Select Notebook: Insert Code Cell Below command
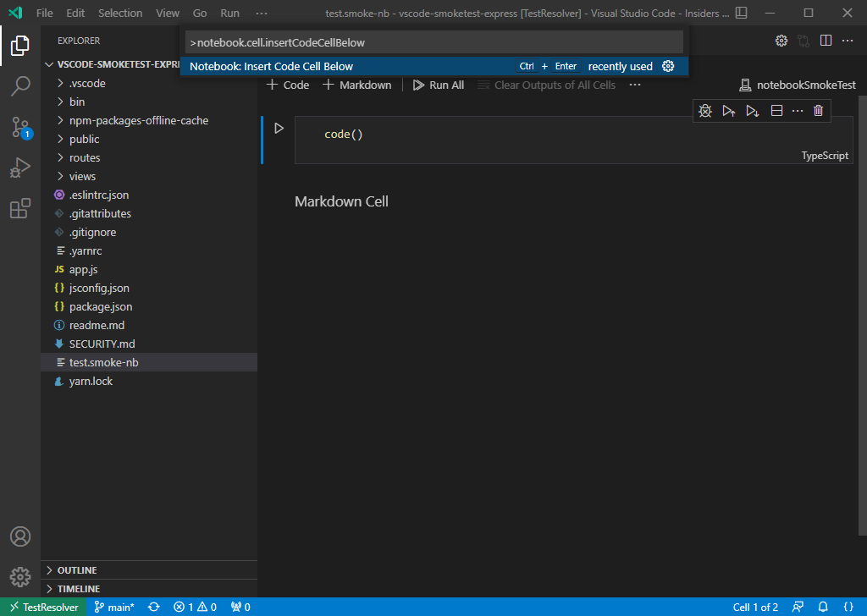The width and height of the screenshot is (867, 616). coord(434,66)
